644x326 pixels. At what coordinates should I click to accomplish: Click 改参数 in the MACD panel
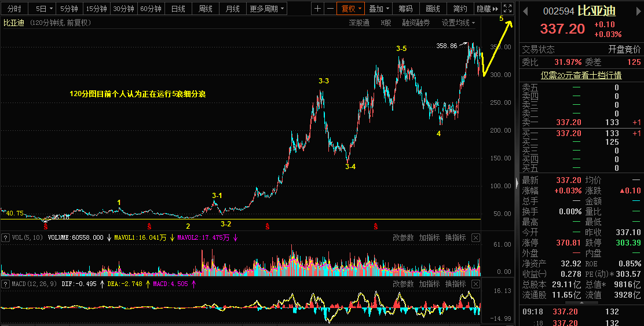pyautogui.click(x=403, y=284)
